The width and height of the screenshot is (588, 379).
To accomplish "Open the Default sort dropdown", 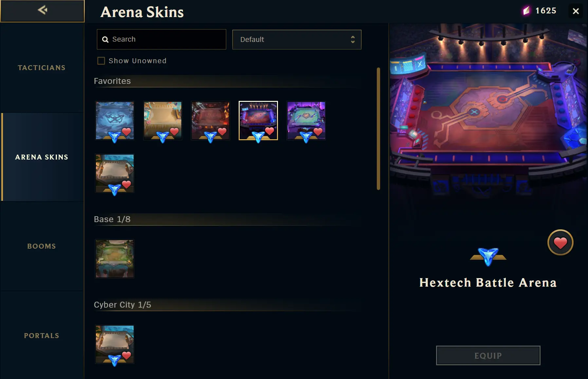I will [x=297, y=40].
